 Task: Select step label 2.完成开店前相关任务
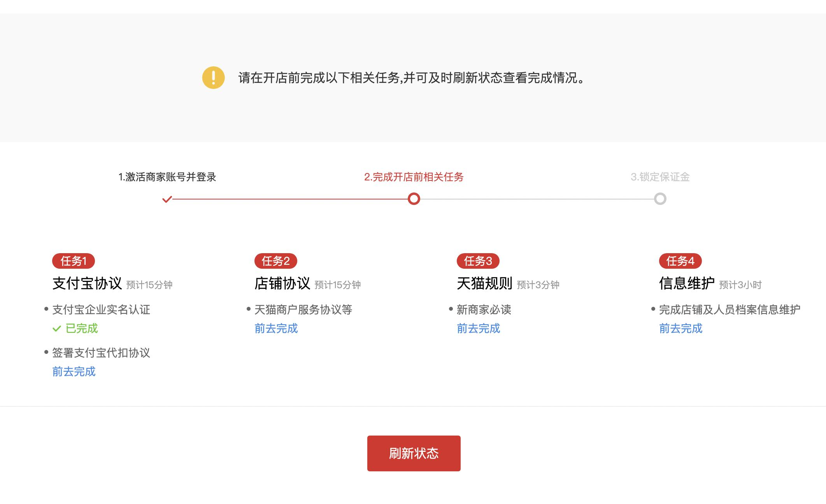[414, 177]
